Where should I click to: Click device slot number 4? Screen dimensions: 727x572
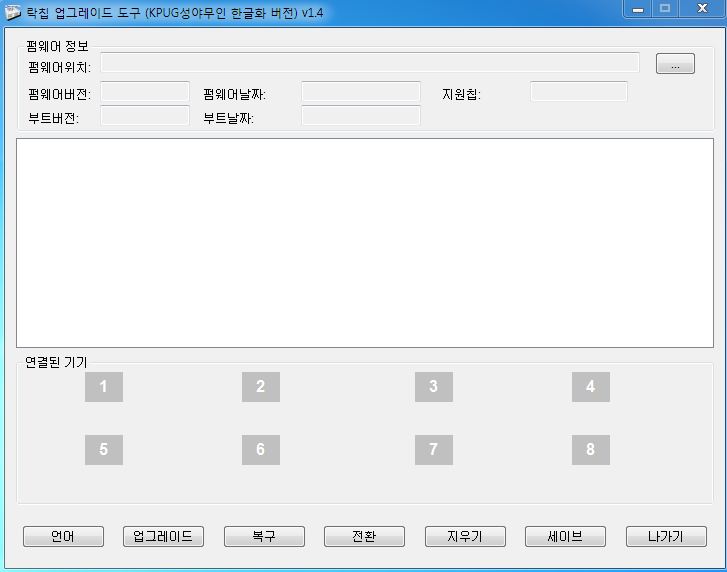590,387
